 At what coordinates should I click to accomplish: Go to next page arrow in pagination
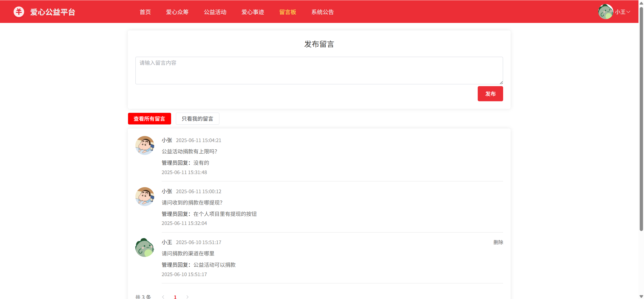click(187, 297)
